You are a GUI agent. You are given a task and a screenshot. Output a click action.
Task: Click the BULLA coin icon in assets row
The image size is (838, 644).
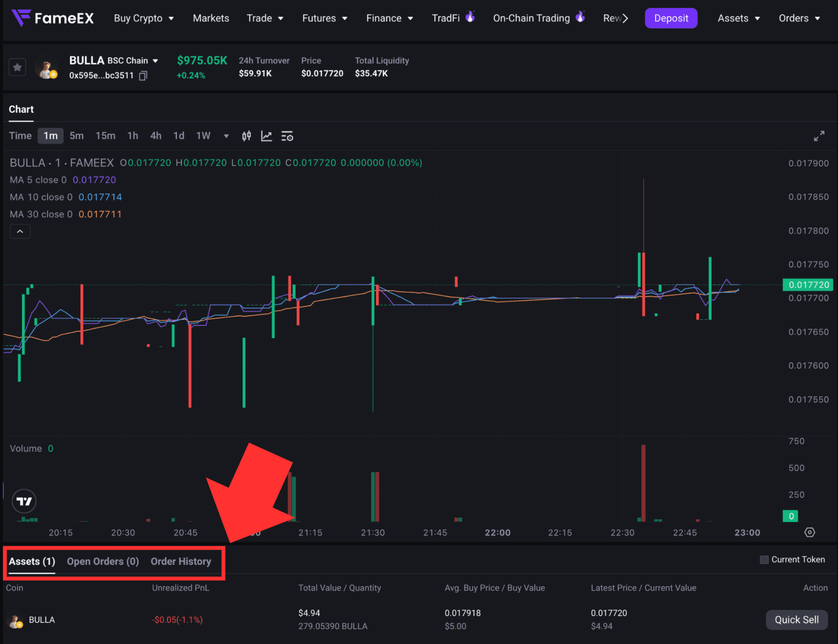point(16,620)
